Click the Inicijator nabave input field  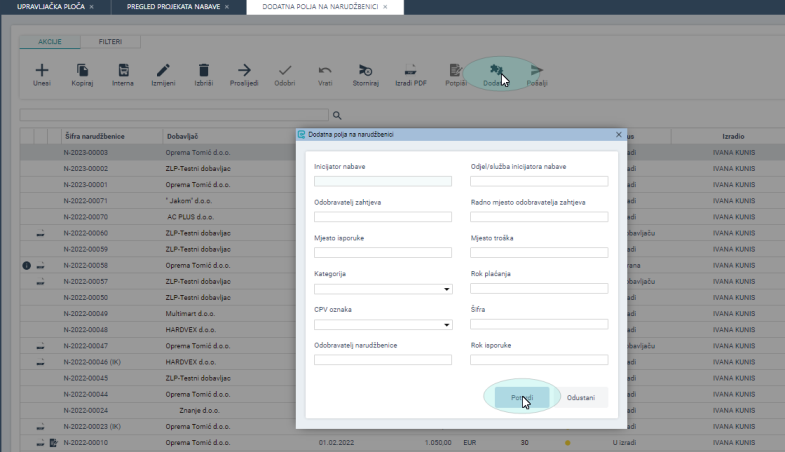(382, 181)
